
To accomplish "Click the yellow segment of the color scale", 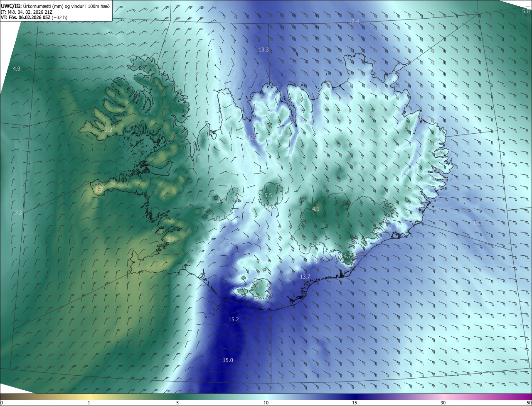I will [x=89, y=396].
